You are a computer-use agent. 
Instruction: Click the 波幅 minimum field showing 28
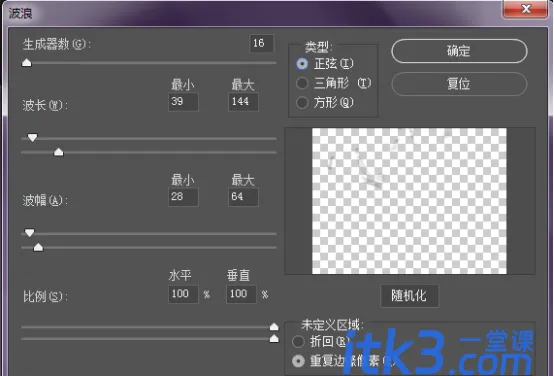tap(183, 197)
